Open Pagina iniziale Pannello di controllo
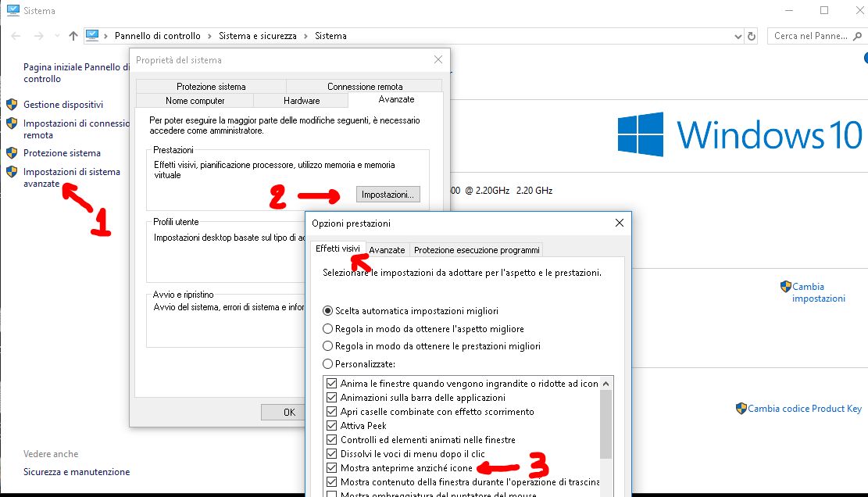868x497 pixels. click(77, 73)
